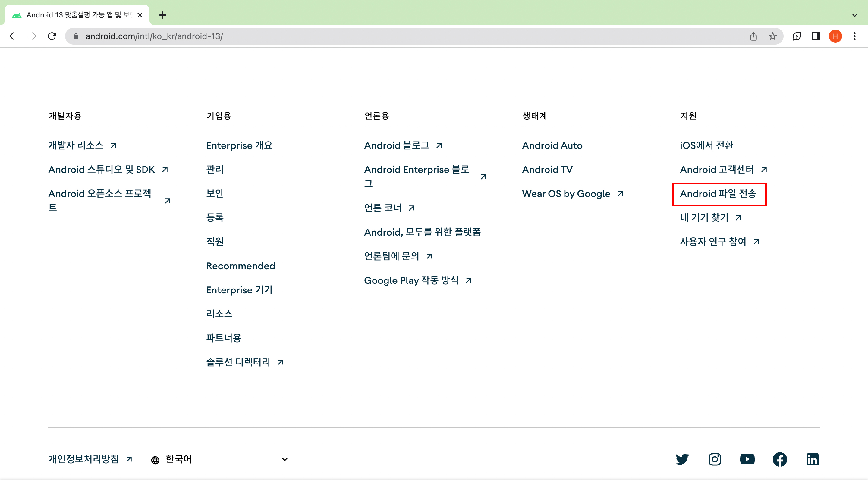This screenshot has height=488, width=868.
Task: Toggle the browser side panel icon
Action: point(816,36)
